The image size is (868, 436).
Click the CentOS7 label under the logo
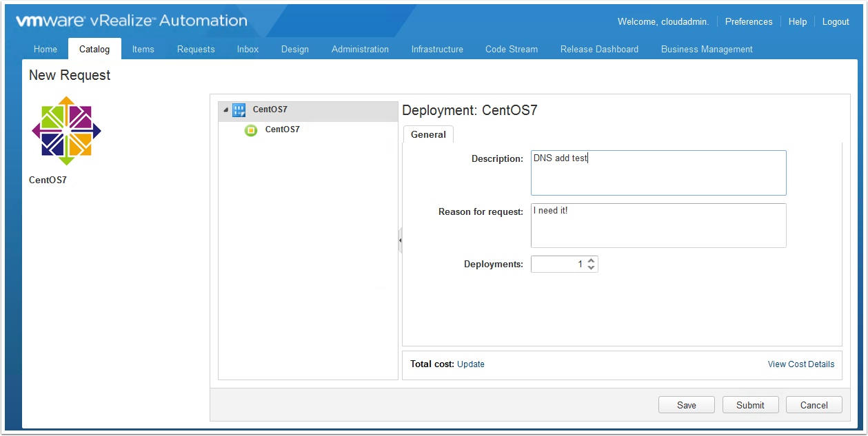point(48,180)
